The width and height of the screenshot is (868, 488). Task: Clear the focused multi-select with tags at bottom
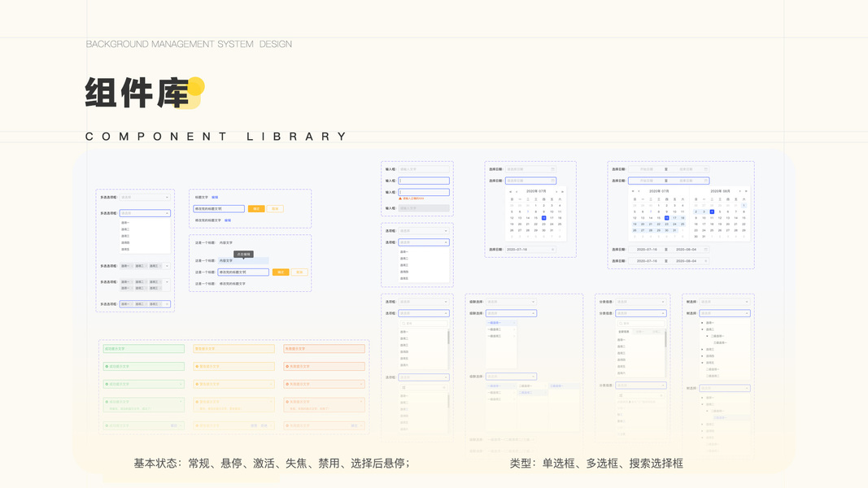167,303
